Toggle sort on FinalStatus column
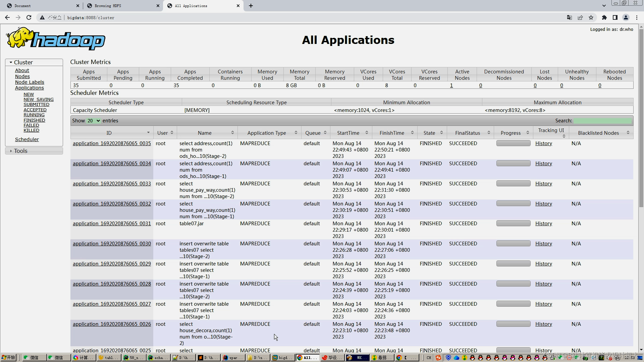Viewport: 644px width, 362px height. pyautogui.click(x=489, y=133)
